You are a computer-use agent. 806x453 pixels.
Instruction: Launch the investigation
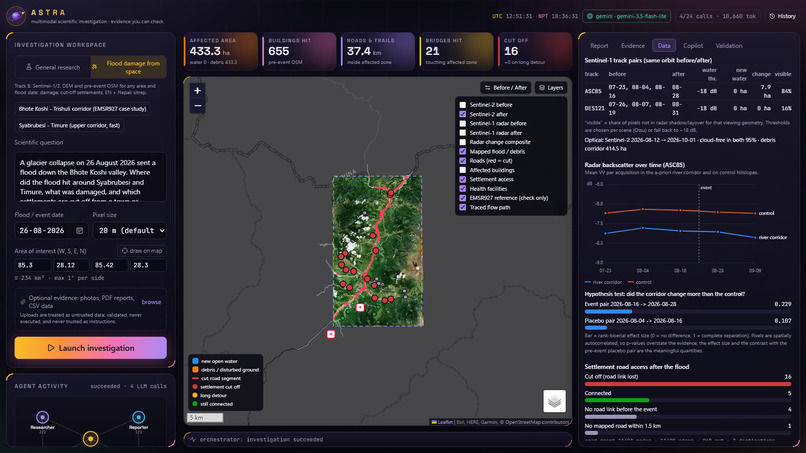coord(90,348)
